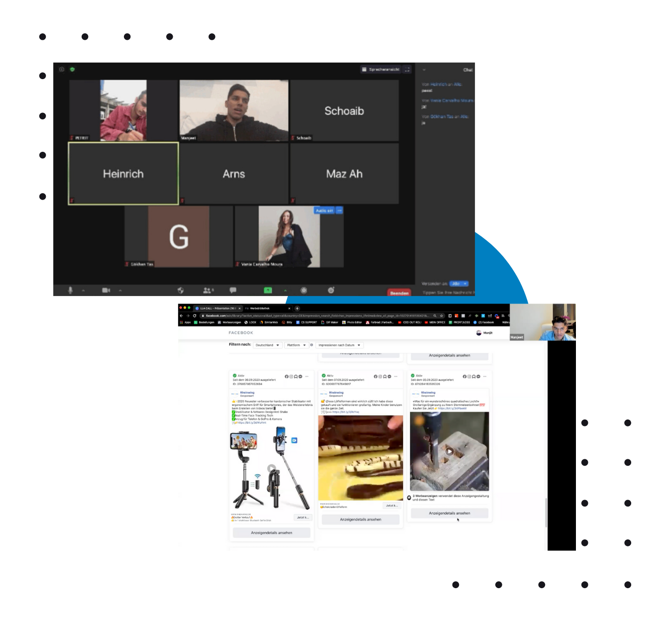
Task: Select Schoaib's video tile
Action: pos(344,110)
